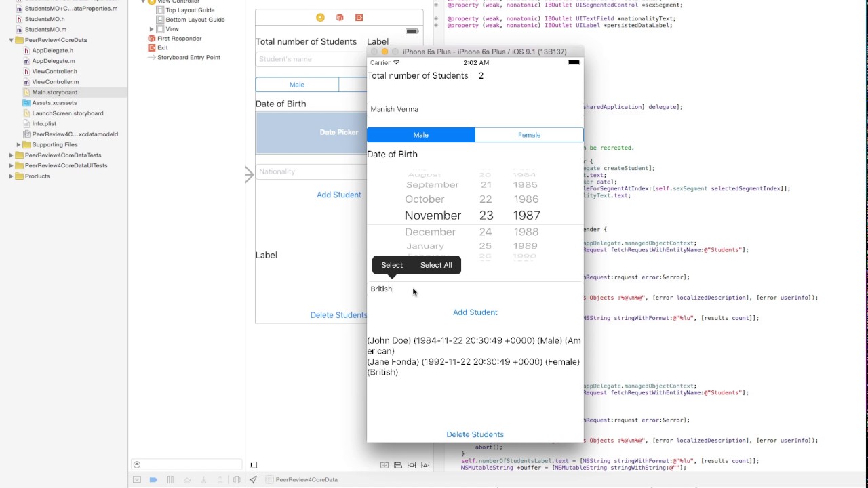Image resolution: width=868 pixels, height=488 pixels.
Task: Click the hide debug area icon
Action: click(x=137, y=479)
